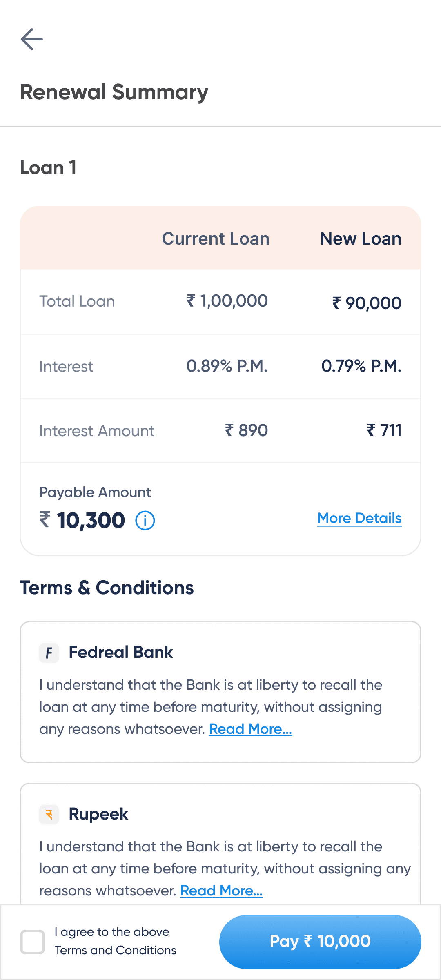
Task: Tap the current interest rate 0.89% P.M.
Action: (227, 366)
